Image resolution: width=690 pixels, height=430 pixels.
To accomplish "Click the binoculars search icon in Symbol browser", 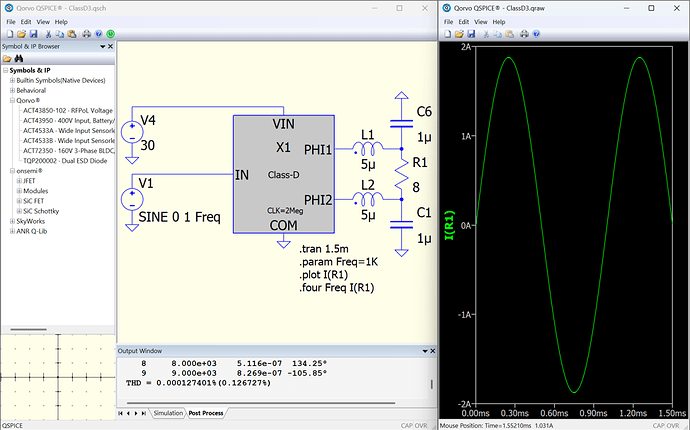I will click(18, 59).
